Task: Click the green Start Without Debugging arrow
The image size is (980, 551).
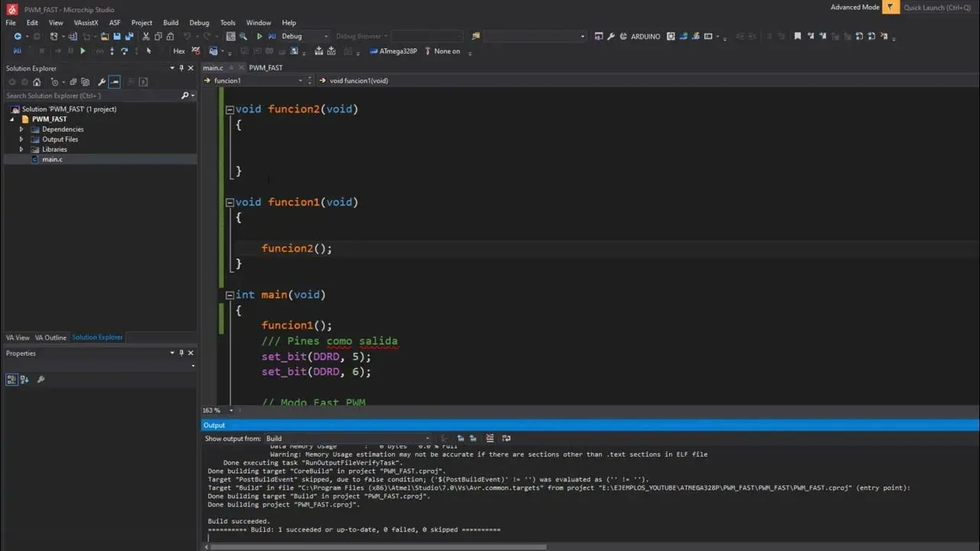Action: pyautogui.click(x=260, y=36)
